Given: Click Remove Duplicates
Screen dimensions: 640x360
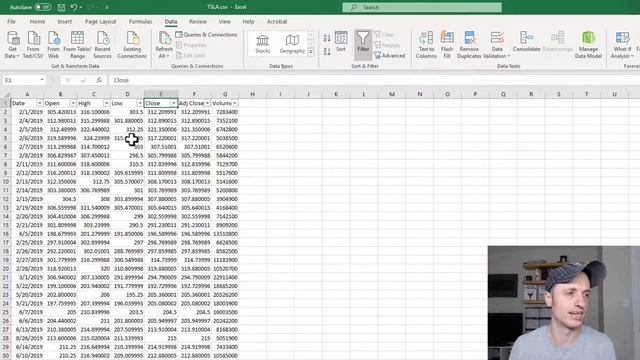Looking at the screenshot, I should pyautogui.click(x=469, y=44).
